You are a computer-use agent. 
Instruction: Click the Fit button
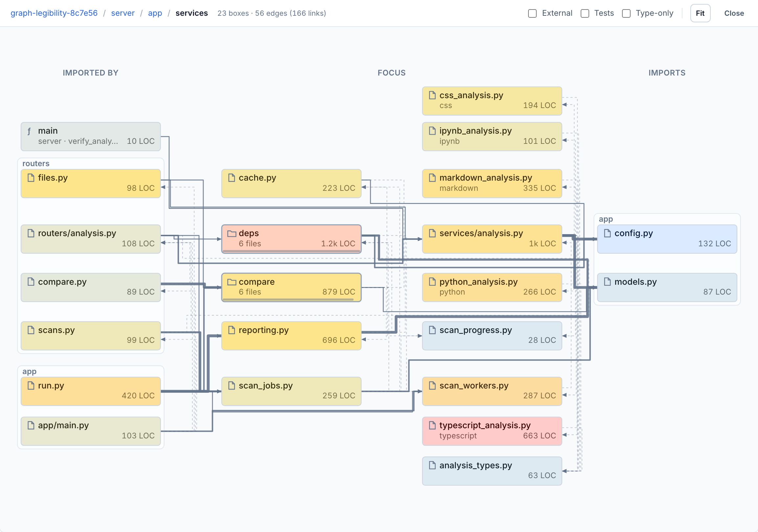pyautogui.click(x=700, y=13)
